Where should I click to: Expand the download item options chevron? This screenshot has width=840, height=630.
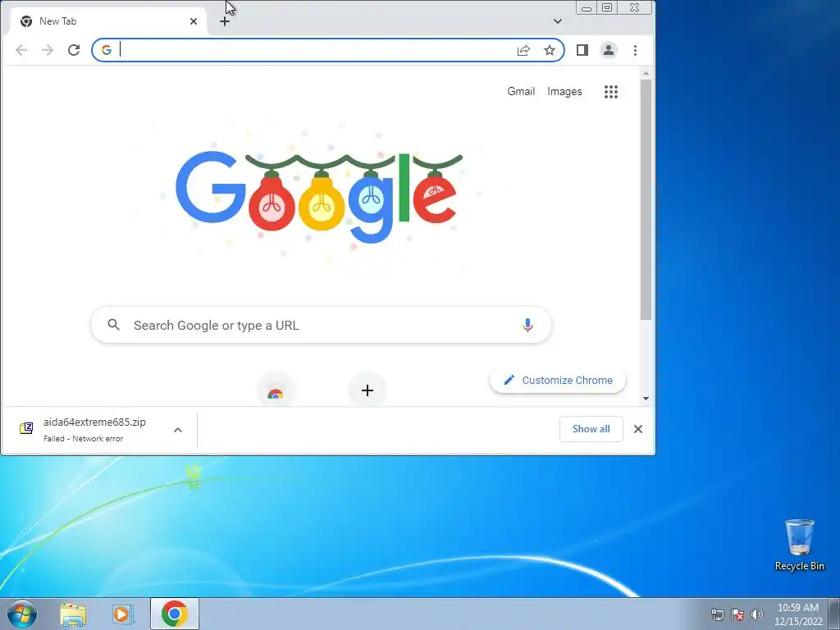(178, 430)
